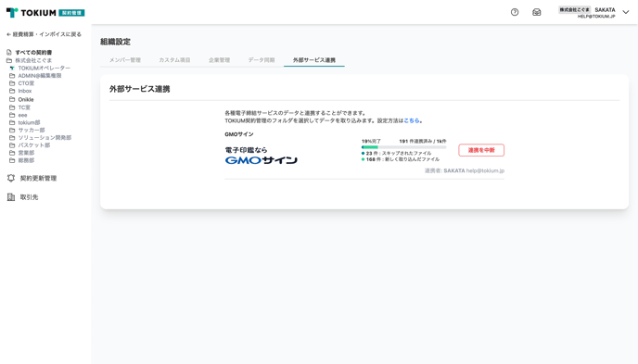Open the こちら setup instructions link
Viewport: 638px width, 364px height.
point(412,120)
